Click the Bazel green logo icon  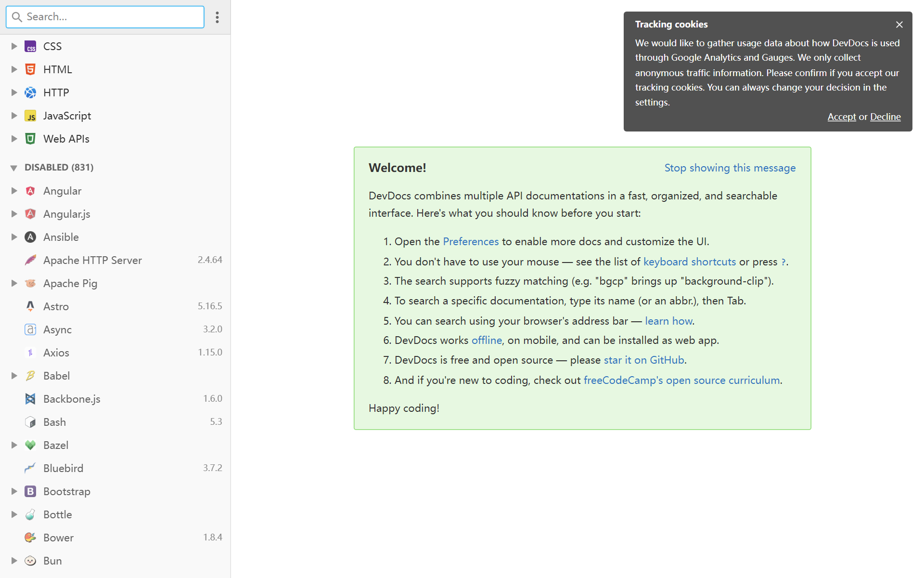30,445
